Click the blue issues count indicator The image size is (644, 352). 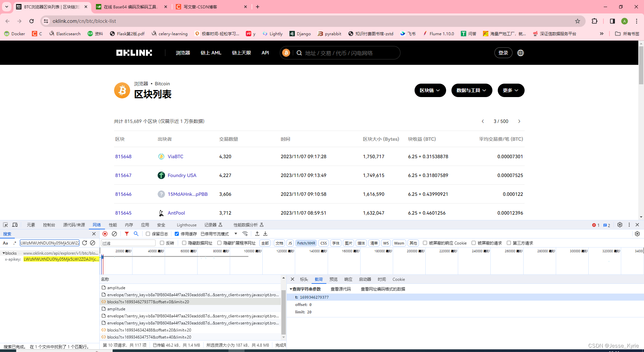(607, 225)
